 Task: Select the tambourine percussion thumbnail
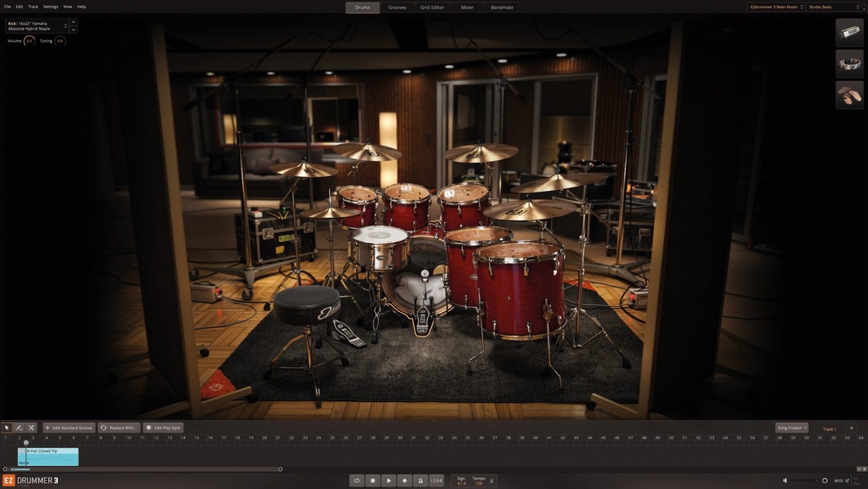pos(849,64)
